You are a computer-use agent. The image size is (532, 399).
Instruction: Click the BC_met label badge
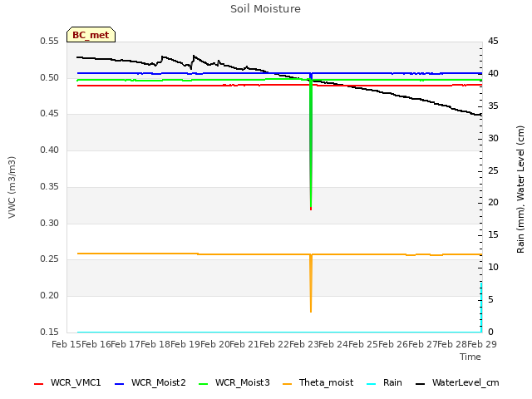click(x=91, y=35)
